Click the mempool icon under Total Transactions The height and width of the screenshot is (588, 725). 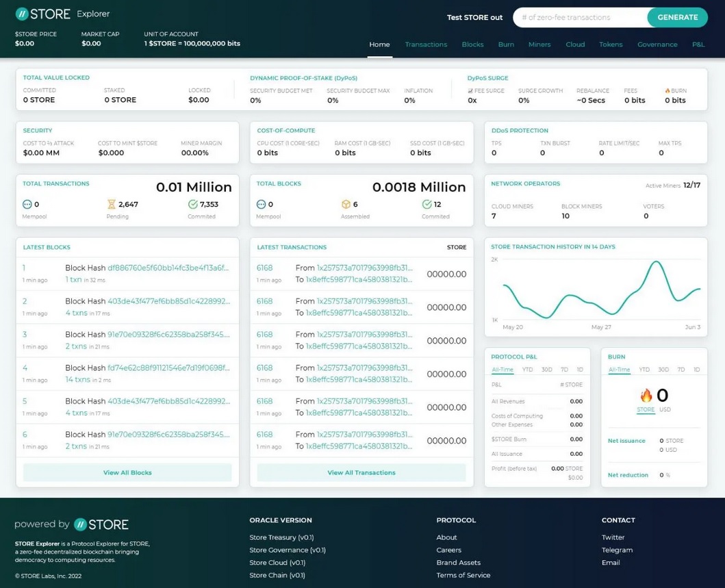[27, 204]
